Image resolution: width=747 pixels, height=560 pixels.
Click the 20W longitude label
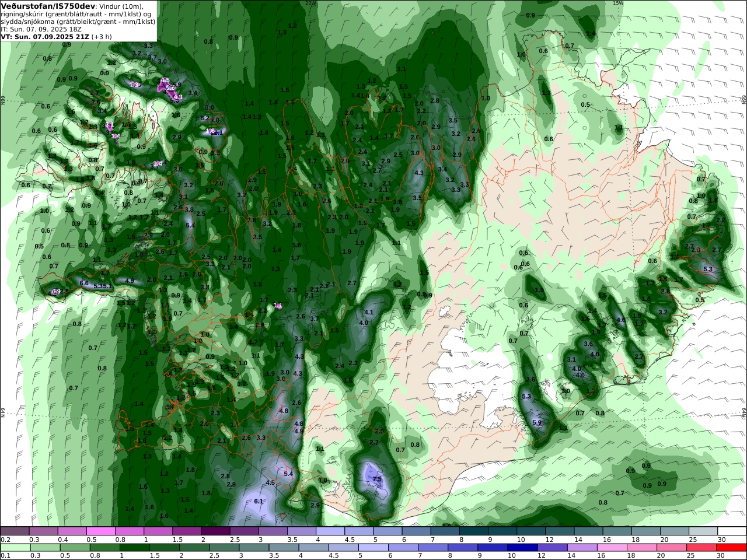[310, 2]
